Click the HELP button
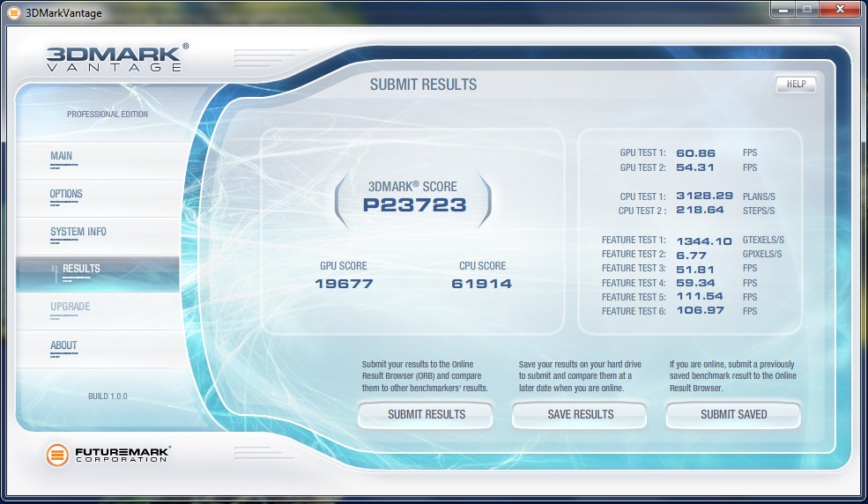 [796, 84]
